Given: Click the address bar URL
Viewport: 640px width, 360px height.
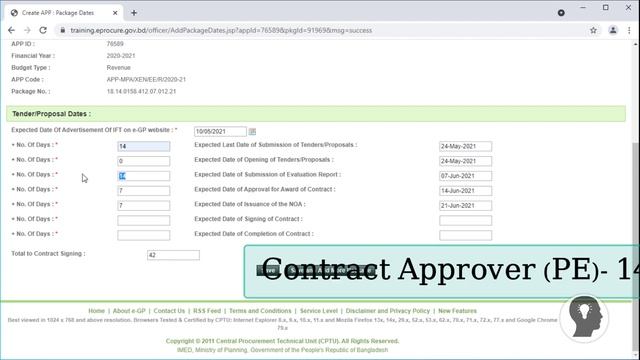Looking at the screenshot, I should point(221,30).
